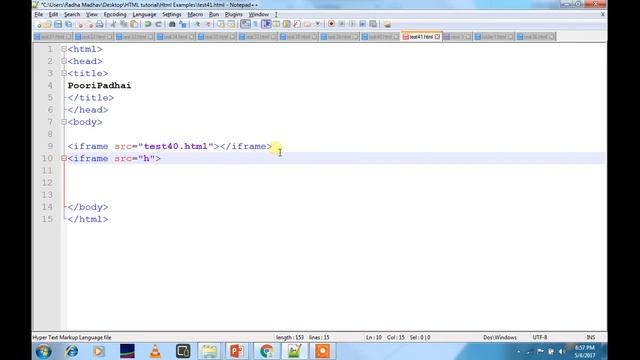Close the test41.html tab with its X
This screenshot has width=640, height=360.
437,37
